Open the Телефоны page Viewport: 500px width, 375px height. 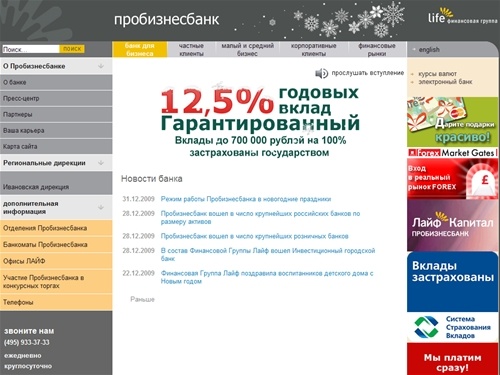(x=56, y=302)
